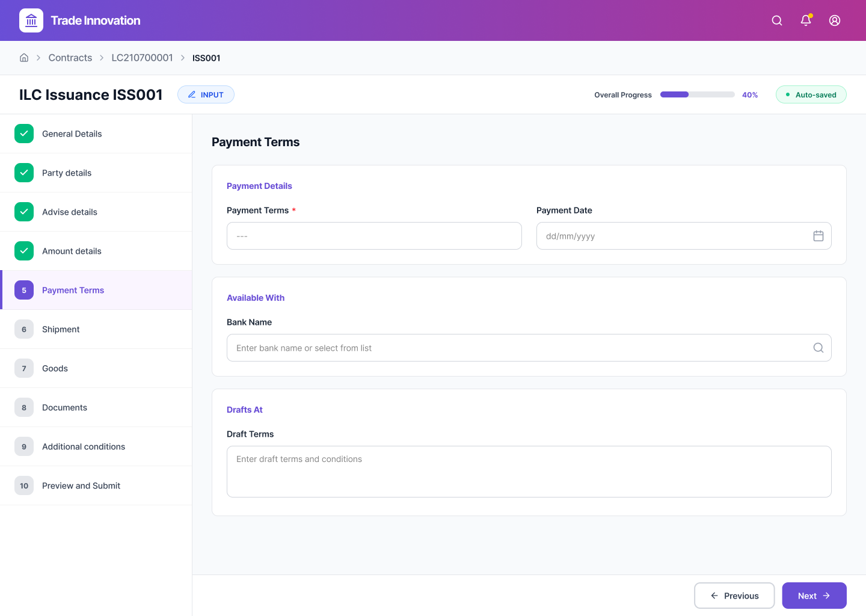The image size is (866, 616).
Task: Click the Previous button
Action: [734, 596]
